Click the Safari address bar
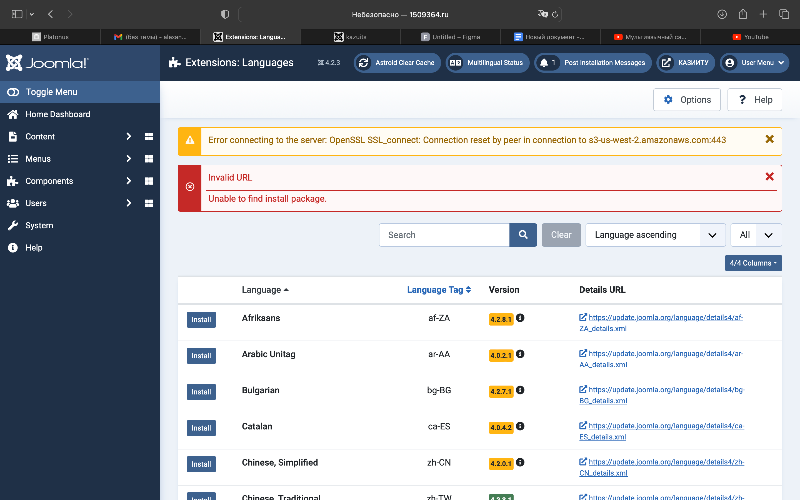The image size is (800, 500). click(x=400, y=14)
